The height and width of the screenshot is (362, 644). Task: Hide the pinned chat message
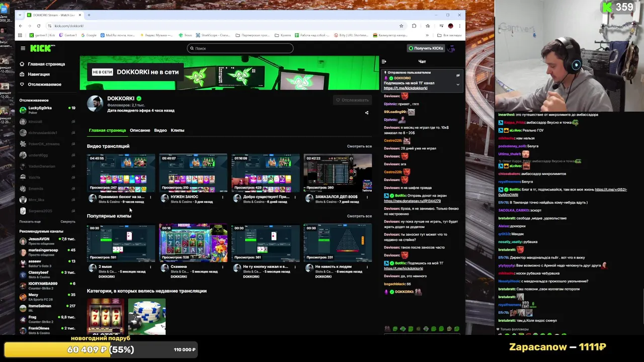pos(458,75)
